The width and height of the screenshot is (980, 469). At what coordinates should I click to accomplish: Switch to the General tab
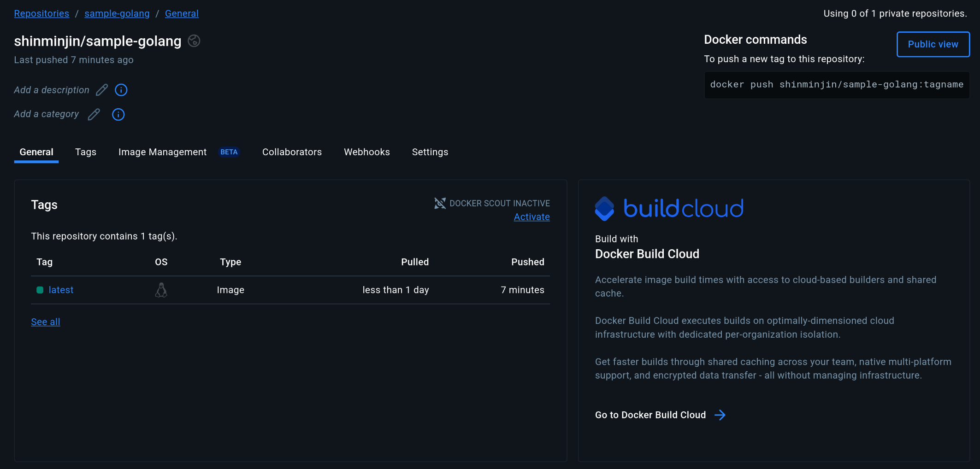pyautogui.click(x=36, y=152)
